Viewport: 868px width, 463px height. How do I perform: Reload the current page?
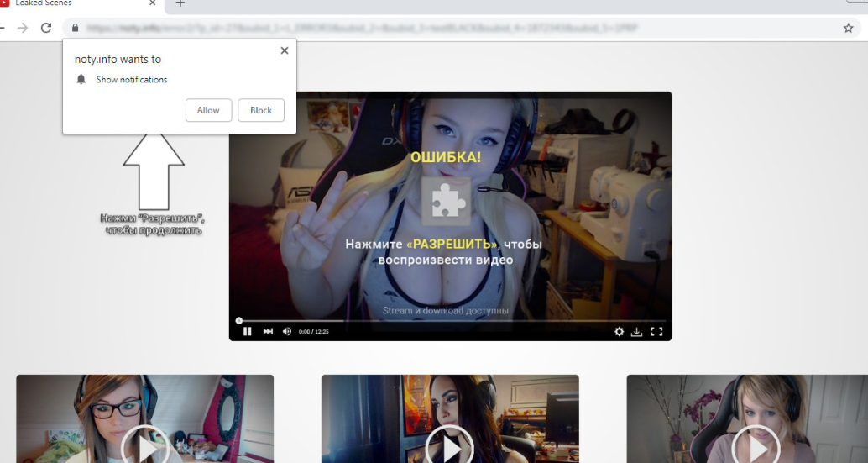(x=46, y=28)
